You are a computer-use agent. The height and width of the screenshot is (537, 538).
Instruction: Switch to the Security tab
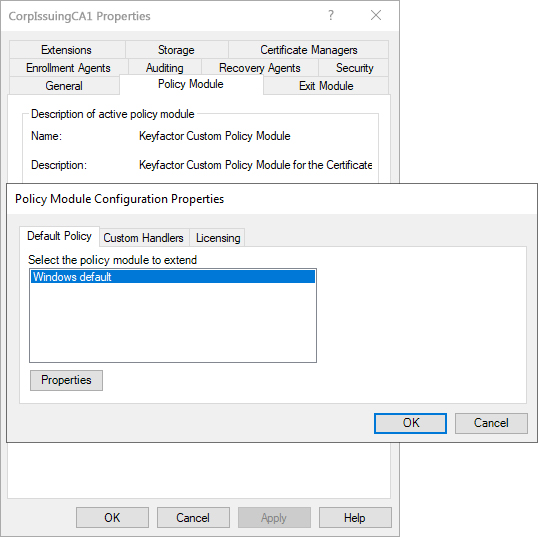point(354,68)
